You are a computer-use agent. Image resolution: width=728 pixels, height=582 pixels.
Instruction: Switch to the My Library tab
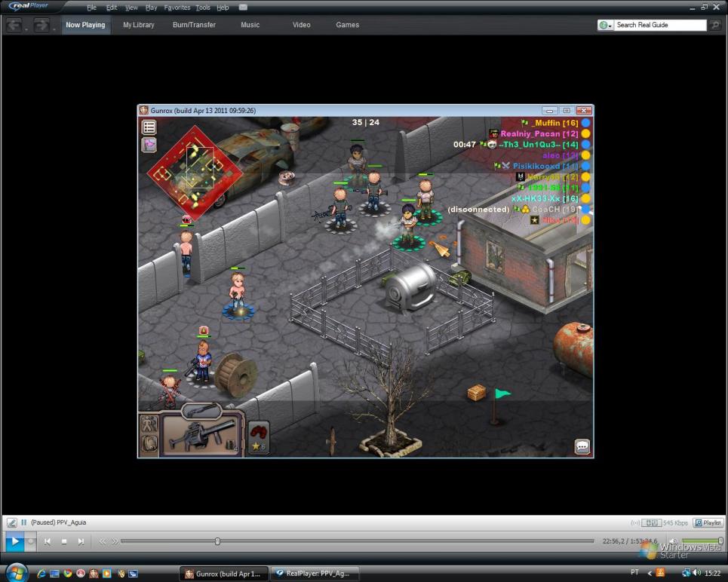click(x=138, y=25)
